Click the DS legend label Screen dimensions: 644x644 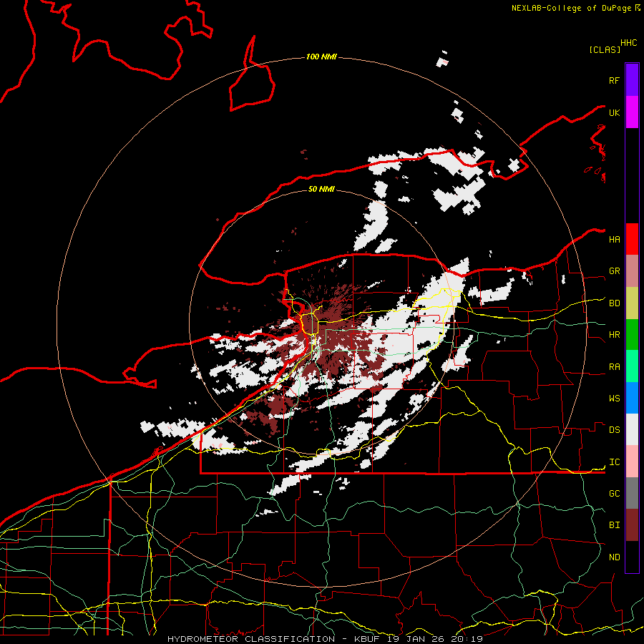click(x=614, y=430)
